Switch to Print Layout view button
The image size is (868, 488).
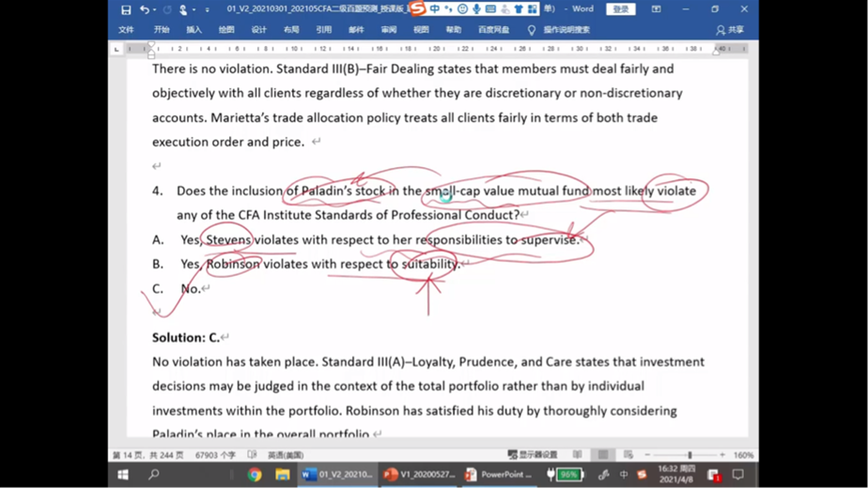[603, 455]
